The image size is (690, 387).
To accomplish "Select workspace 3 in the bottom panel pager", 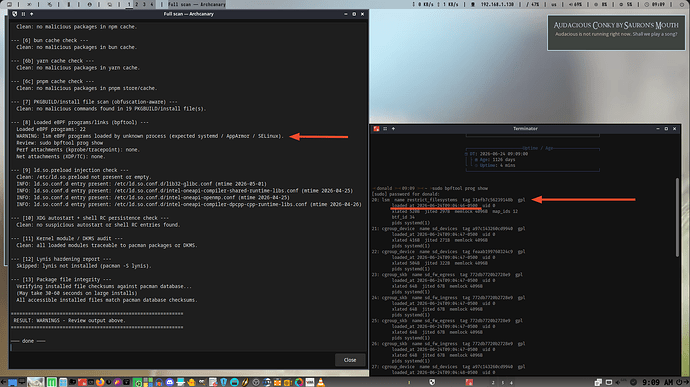I will click(x=503, y=383).
